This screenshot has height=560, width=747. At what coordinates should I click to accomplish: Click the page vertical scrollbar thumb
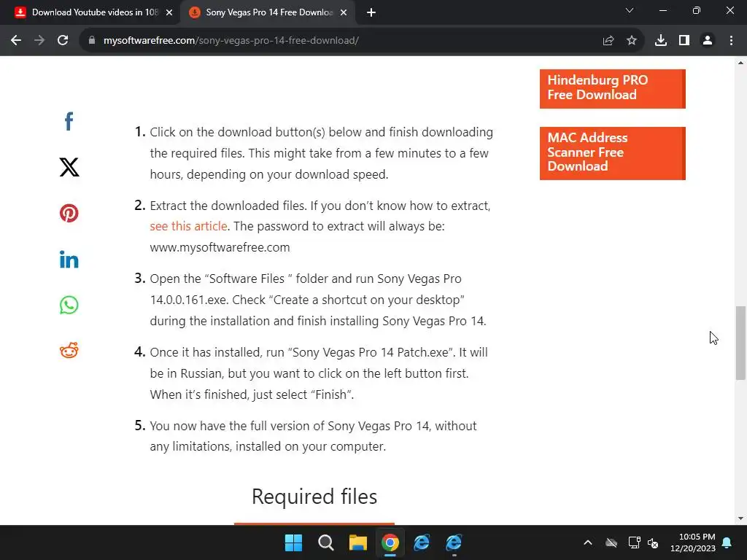[740, 343]
